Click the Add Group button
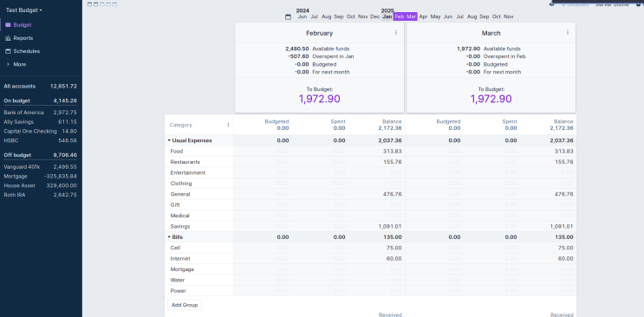 pyautogui.click(x=185, y=305)
